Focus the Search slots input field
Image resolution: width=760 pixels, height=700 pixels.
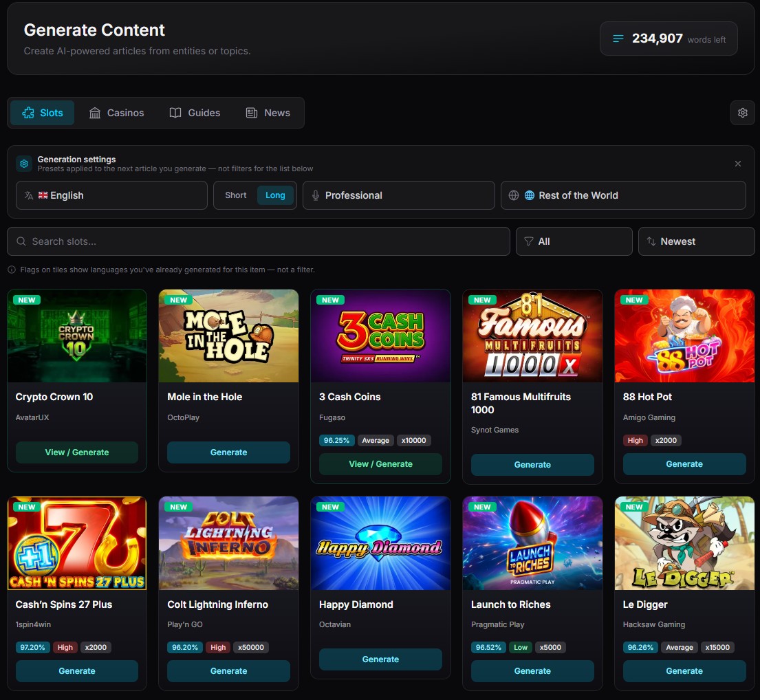(x=259, y=241)
